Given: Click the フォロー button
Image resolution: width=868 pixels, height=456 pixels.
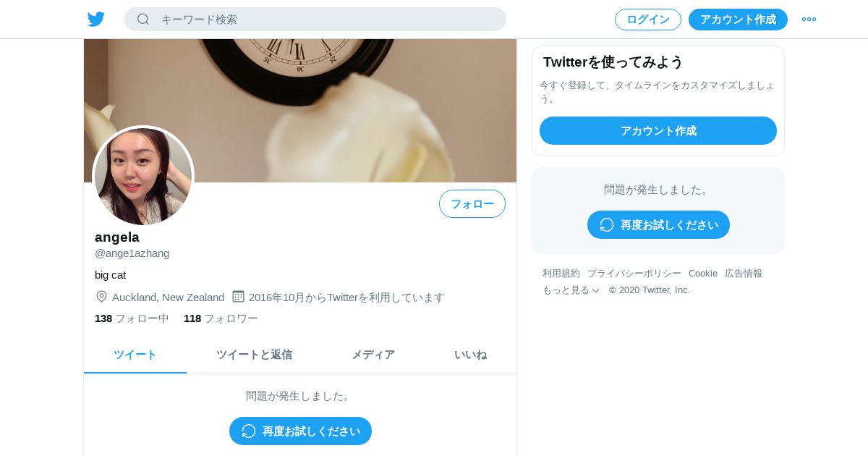Looking at the screenshot, I should pos(472,204).
